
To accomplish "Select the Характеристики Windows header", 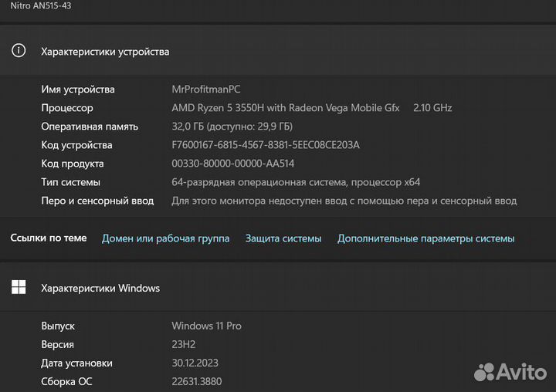I will click(x=100, y=288).
